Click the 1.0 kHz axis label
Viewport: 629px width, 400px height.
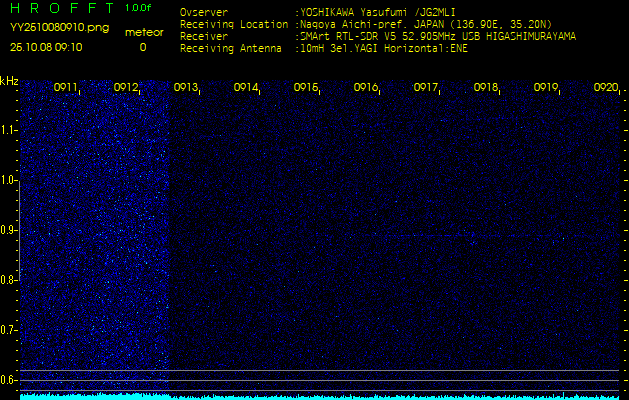click(8, 180)
